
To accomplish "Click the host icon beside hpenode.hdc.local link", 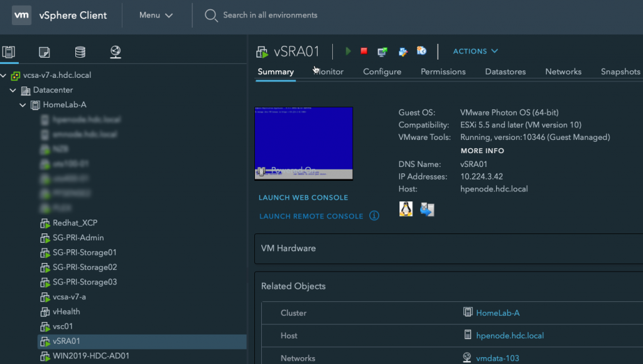I will [x=467, y=335].
